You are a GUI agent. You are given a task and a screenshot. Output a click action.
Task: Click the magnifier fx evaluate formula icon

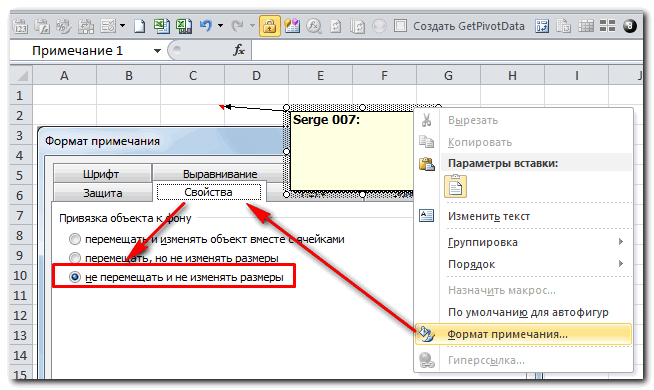(314, 26)
